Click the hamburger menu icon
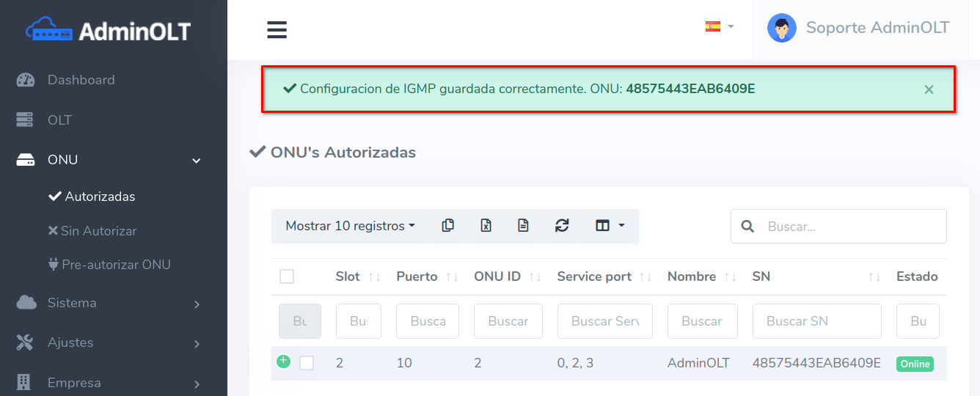This screenshot has height=396, width=980. pyautogui.click(x=277, y=30)
